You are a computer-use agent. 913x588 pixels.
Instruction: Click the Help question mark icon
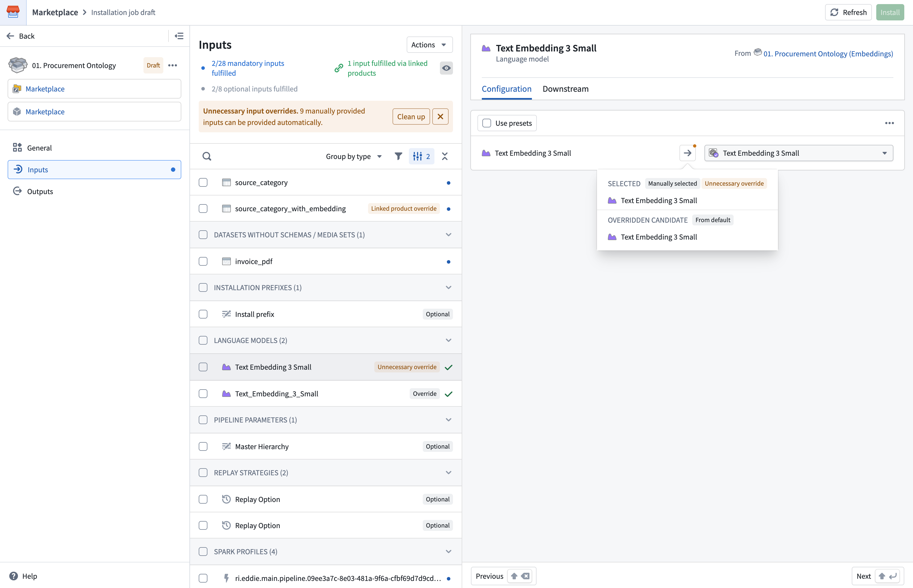coord(14,576)
